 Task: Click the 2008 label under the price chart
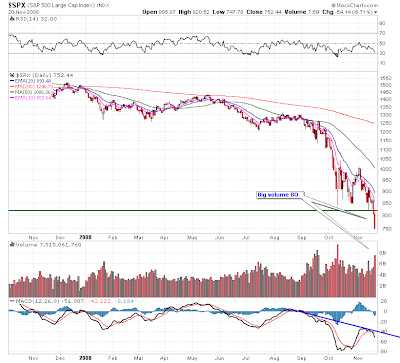click(86, 237)
